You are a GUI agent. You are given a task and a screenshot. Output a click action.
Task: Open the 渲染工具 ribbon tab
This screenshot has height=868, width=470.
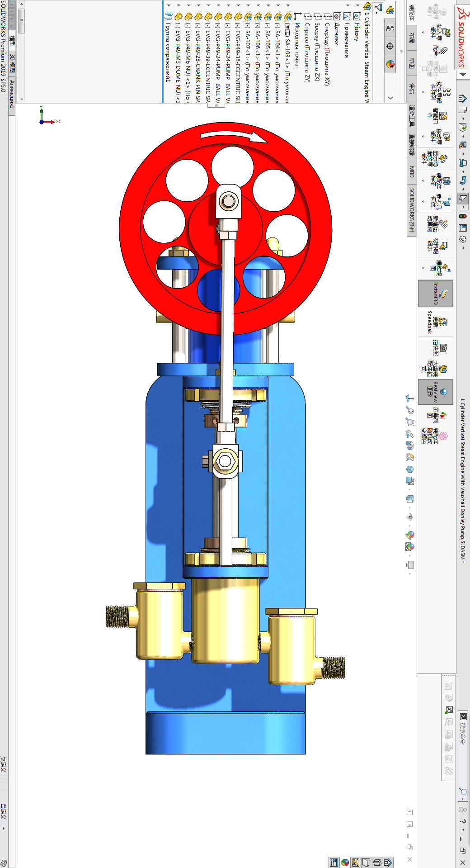[x=412, y=115]
